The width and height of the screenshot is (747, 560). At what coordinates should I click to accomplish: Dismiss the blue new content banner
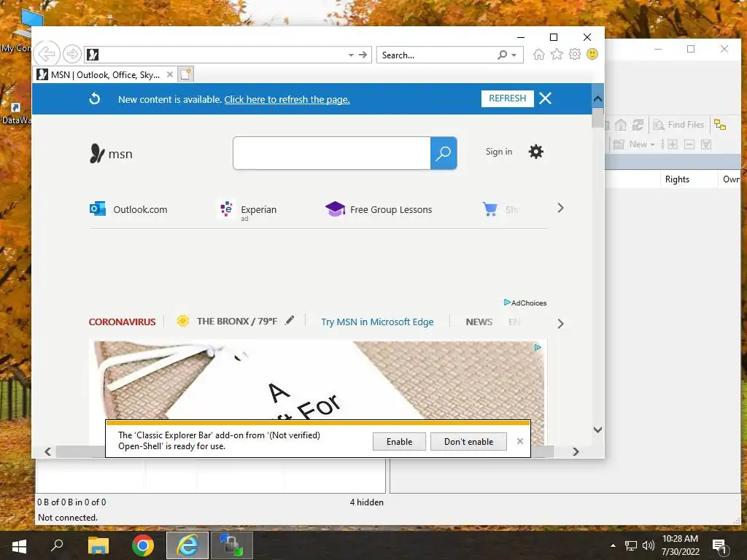click(546, 98)
